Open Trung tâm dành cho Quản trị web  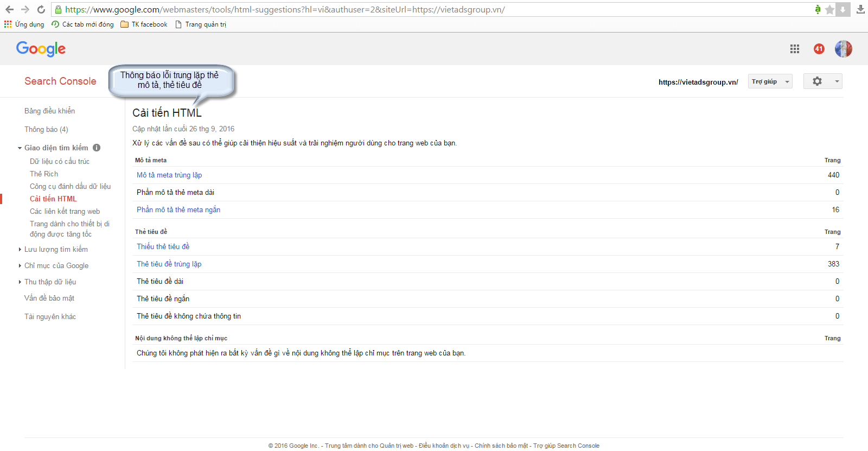369,446
